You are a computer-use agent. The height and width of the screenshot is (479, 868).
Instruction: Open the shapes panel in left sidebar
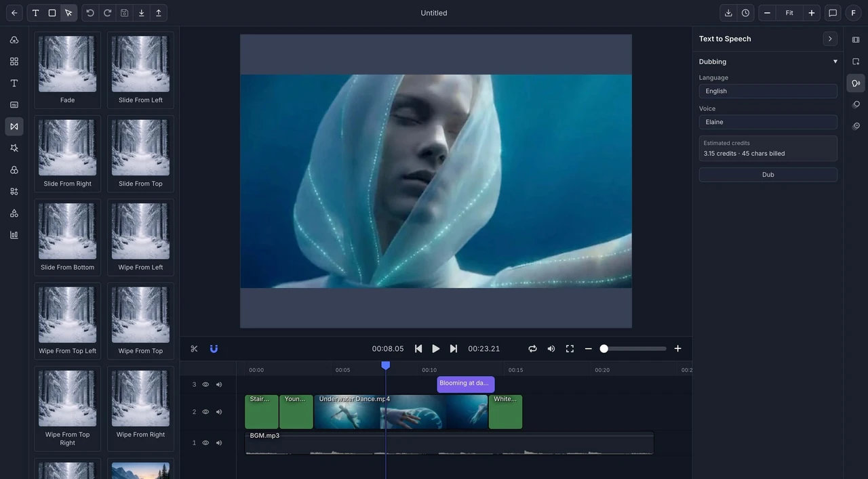click(14, 213)
